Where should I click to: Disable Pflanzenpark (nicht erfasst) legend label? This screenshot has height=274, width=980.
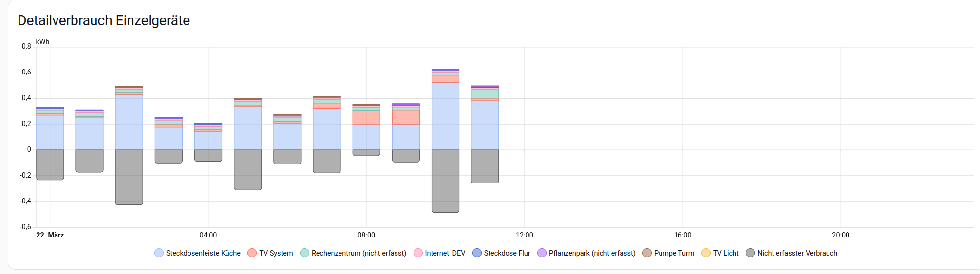[592, 253]
